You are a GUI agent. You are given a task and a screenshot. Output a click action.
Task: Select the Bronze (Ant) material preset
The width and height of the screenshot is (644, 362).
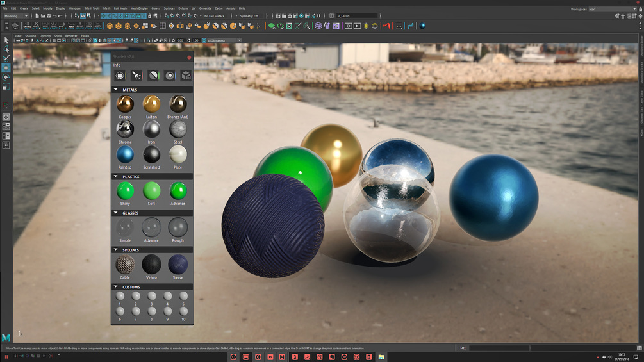pos(178,104)
